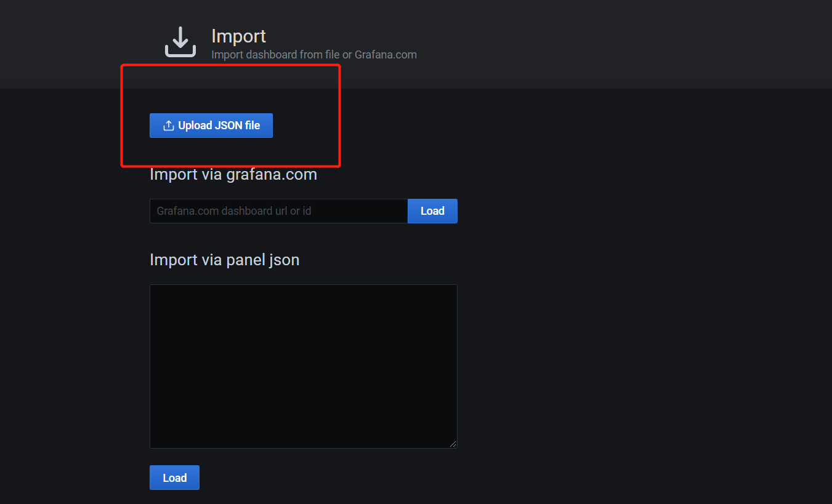
Task: Click inside the panel json text area
Action: click(304, 366)
